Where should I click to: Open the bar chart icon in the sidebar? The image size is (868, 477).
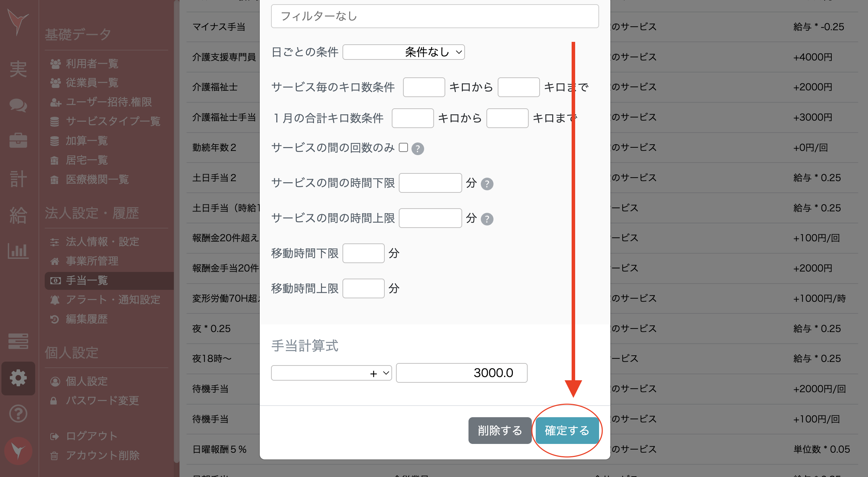(x=18, y=251)
